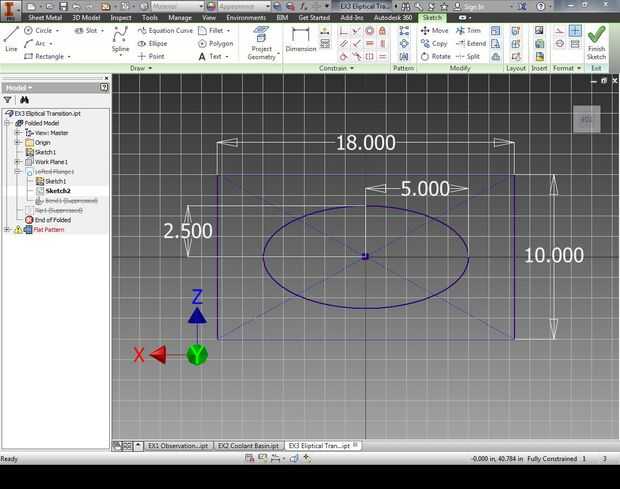Click the Project Geometry tool
Image resolution: width=620 pixels, height=489 pixels.
(261, 43)
